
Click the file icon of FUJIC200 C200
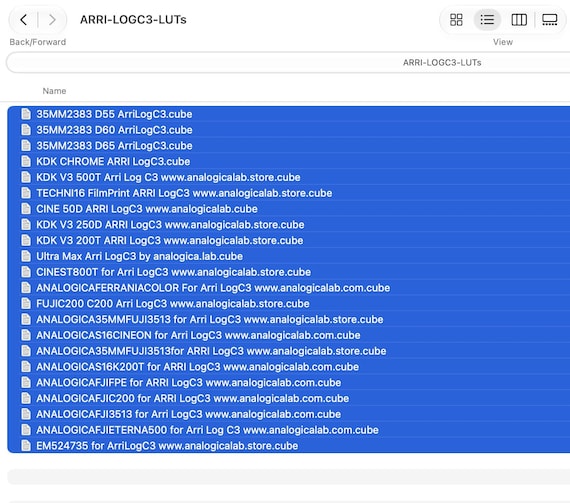26,303
